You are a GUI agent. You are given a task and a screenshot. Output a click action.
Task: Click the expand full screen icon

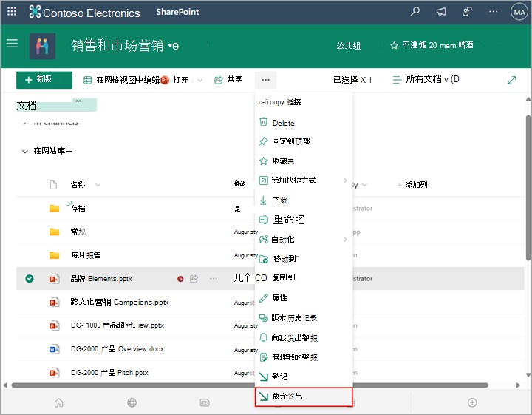[511, 80]
